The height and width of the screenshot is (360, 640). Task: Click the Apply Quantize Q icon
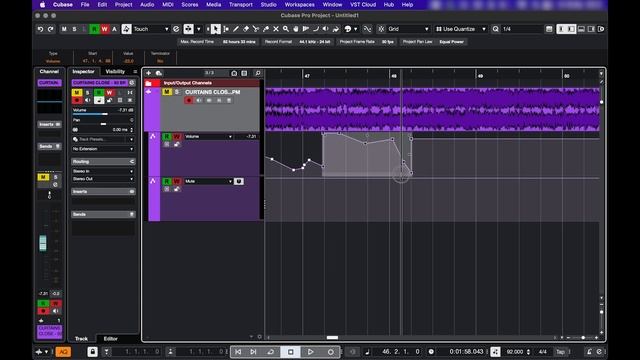point(496,29)
